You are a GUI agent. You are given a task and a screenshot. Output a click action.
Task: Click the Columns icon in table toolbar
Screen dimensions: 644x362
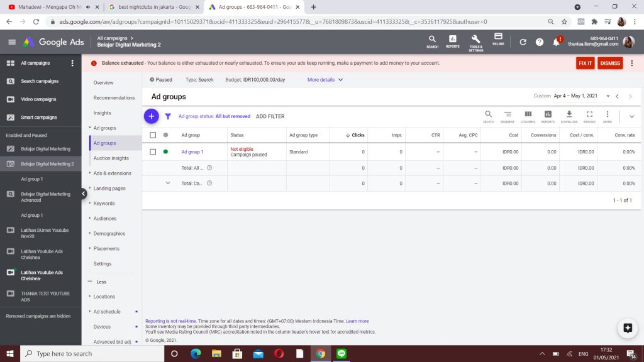[x=528, y=116]
